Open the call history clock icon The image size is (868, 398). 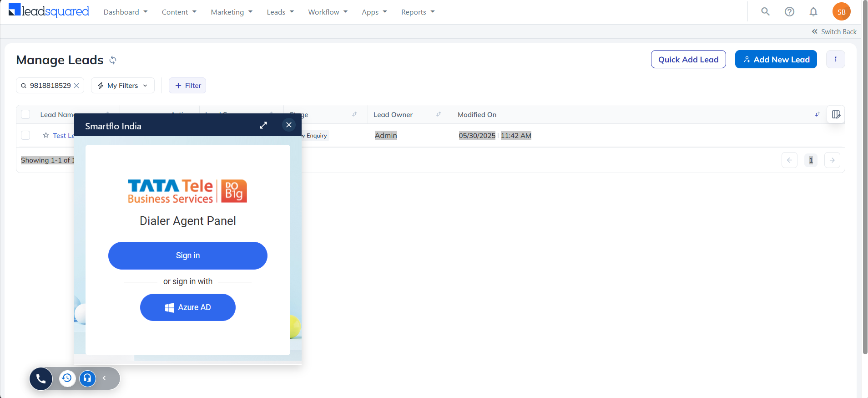pos(67,378)
